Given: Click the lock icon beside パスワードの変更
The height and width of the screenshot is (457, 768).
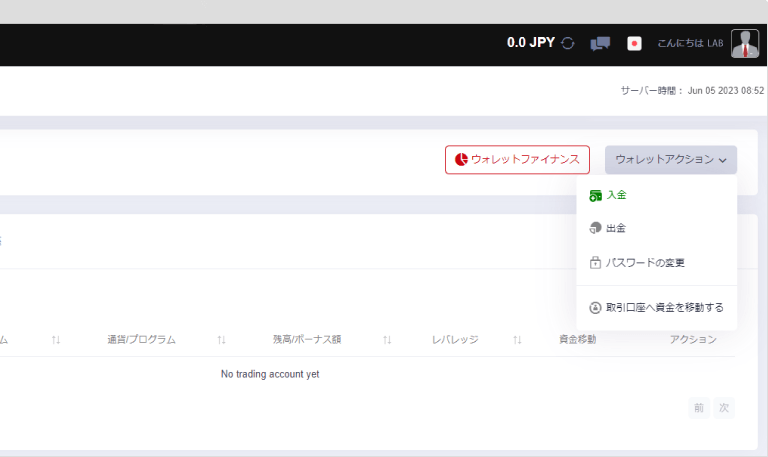Looking at the screenshot, I should pos(595,263).
